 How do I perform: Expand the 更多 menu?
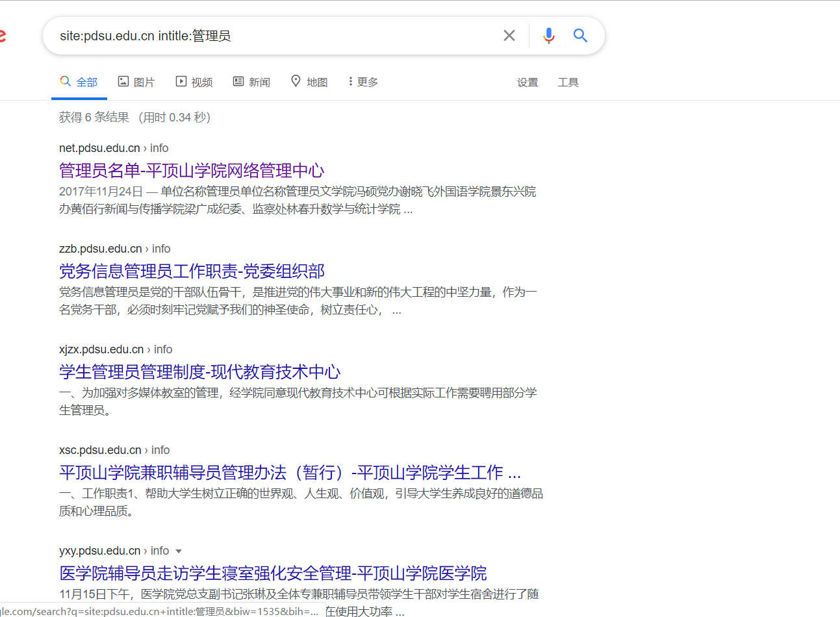(363, 82)
